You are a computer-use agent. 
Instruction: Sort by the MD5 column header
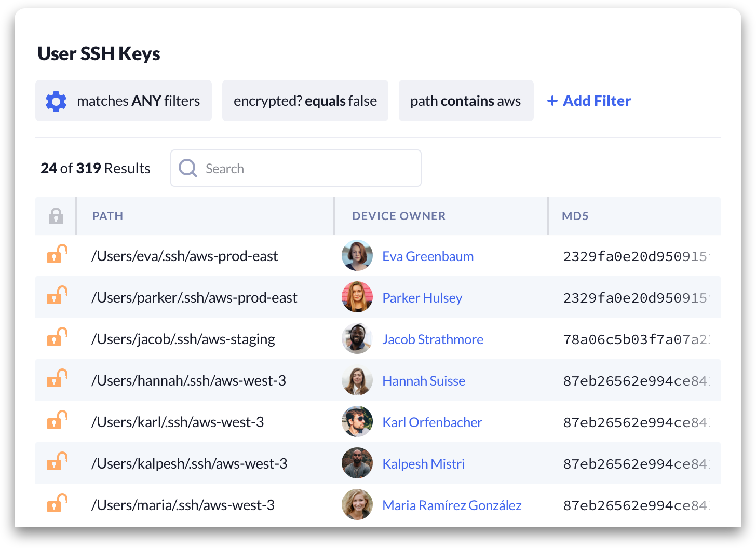[575, 216]
